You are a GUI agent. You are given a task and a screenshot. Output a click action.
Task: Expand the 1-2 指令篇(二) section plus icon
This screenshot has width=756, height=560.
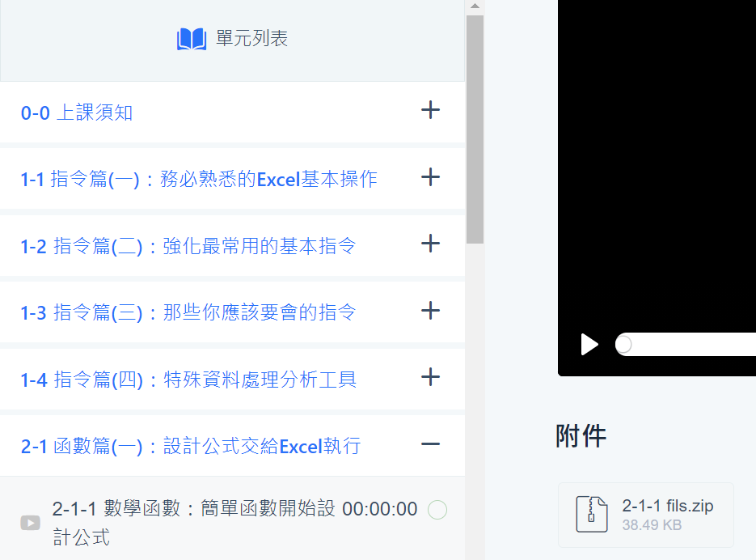coord(430,244)
